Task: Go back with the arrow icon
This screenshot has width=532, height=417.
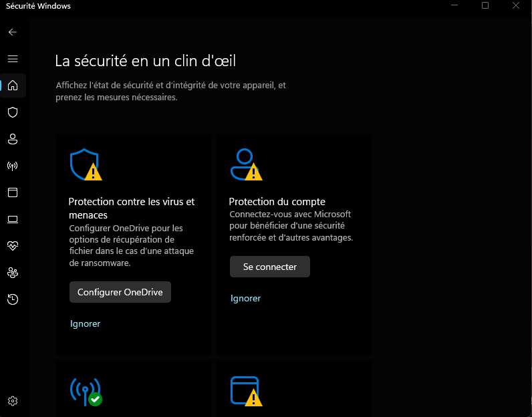Action: click(x=13, y=32)
